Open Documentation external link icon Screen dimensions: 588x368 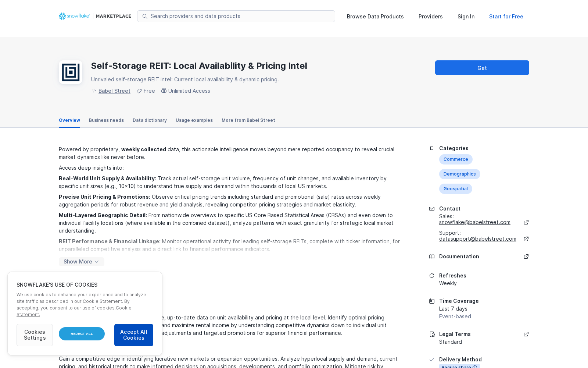click(526, 256)
